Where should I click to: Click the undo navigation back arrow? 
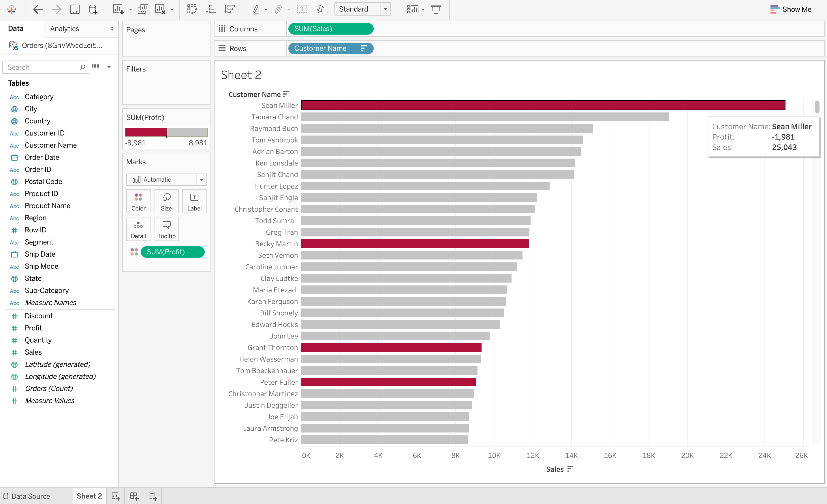coord(38,9)
